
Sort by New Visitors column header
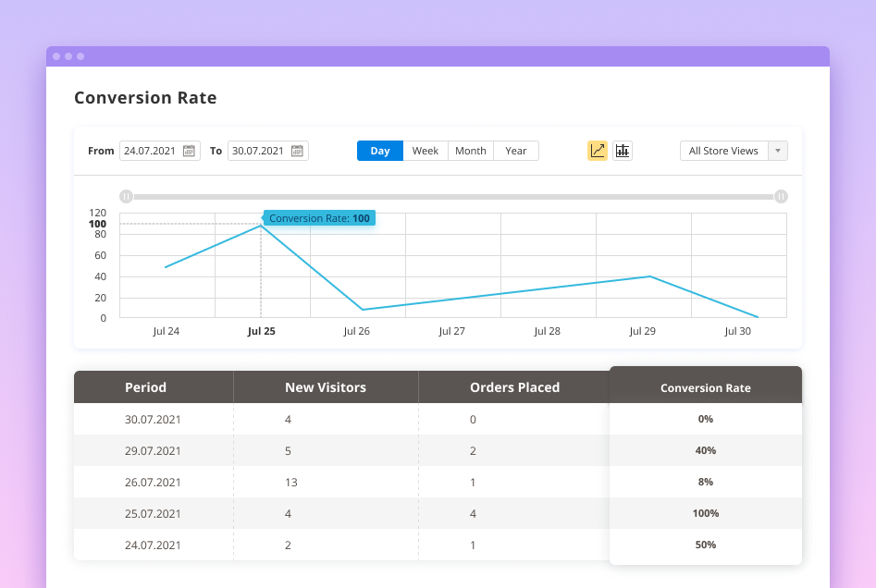click(326, 387)
